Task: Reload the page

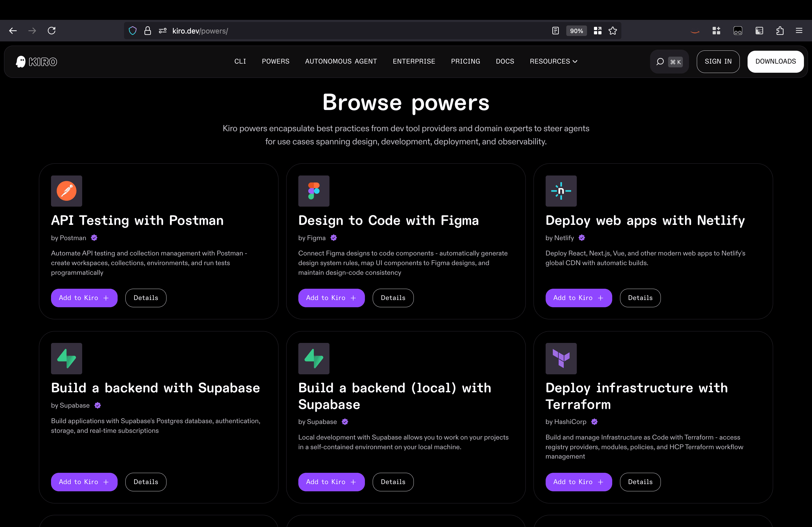Action: (52, 30)
